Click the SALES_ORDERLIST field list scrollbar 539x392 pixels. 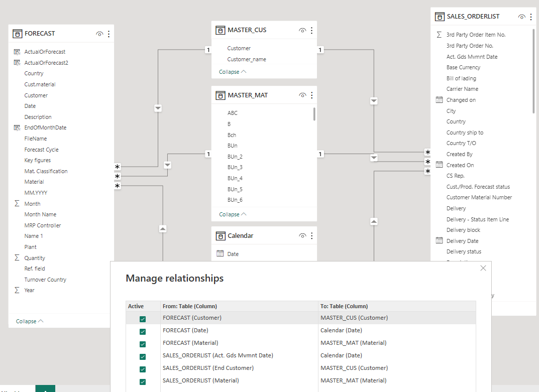(x=533, y=71)
